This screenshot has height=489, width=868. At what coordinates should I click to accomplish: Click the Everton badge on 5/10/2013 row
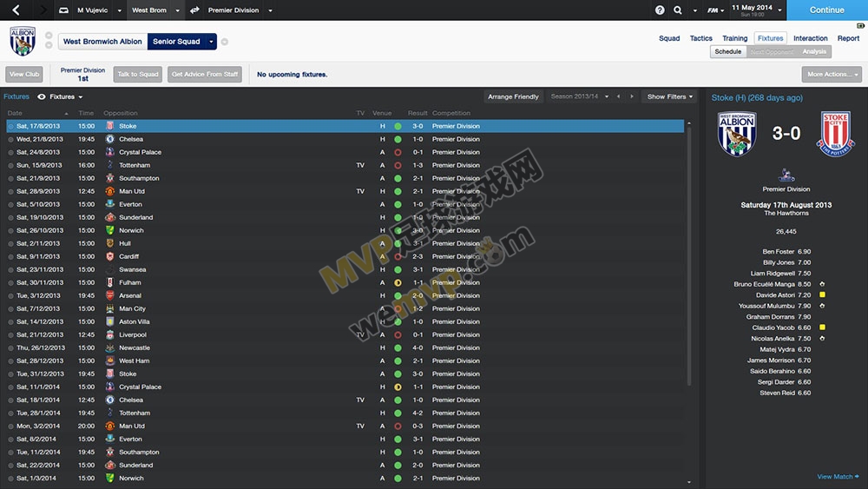click(109, 204)
